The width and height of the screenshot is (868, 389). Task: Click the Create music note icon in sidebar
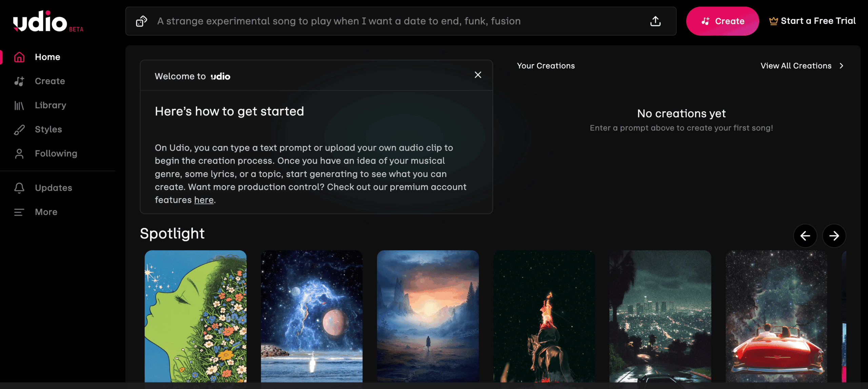click(19, 81)
